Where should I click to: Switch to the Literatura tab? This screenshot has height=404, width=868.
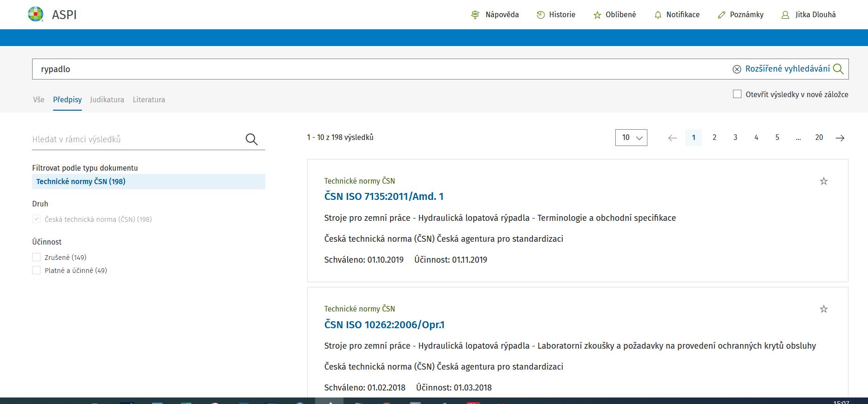pos(149,99)
